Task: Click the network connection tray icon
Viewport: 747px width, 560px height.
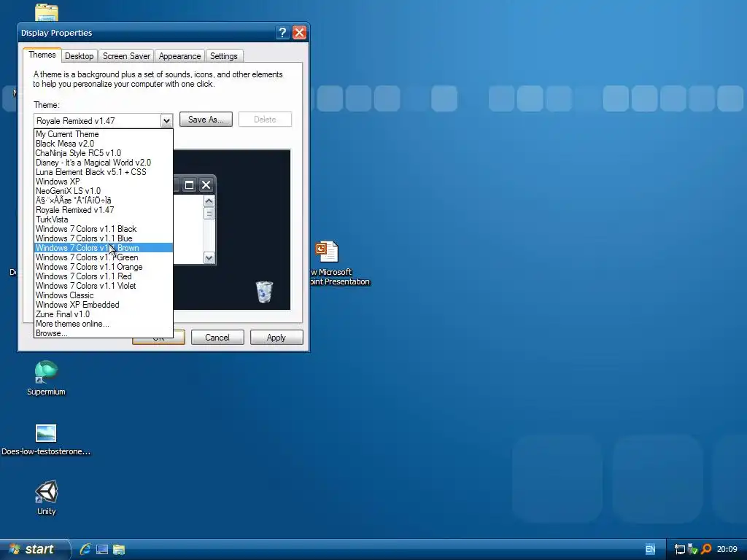Action: point(680,549)
